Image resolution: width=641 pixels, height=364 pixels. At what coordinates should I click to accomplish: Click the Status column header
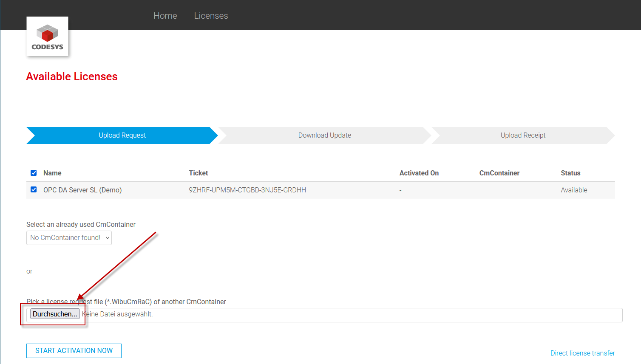pyautogui.click(x=570, y=173)
